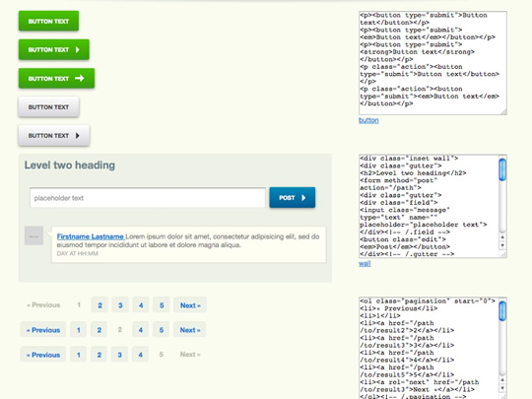The height and width of the screenshot is (399, 532).
Task: Click the down scroll arrow of the wall code textarea
Action: click(x=502, y=245)
